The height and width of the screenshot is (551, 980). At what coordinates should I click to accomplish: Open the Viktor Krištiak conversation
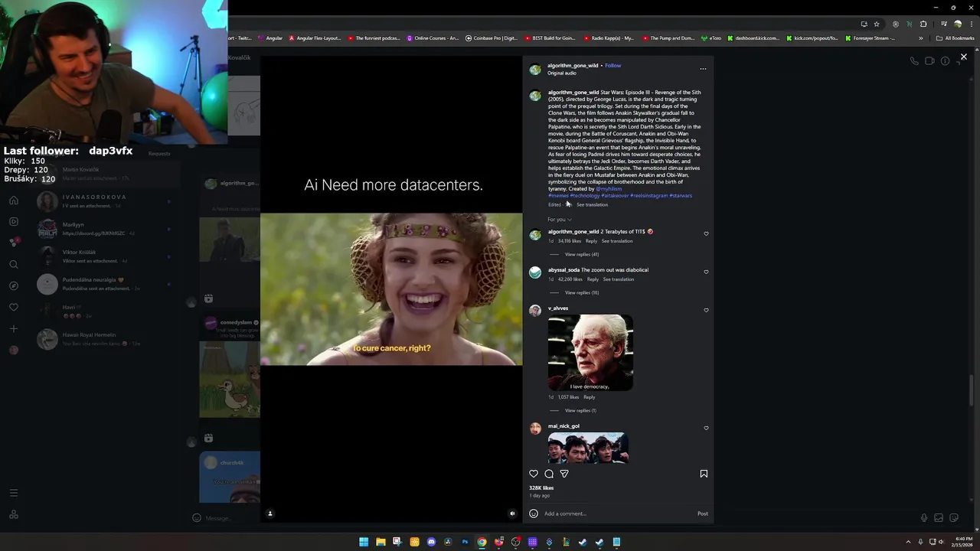[x=103, y=256]
